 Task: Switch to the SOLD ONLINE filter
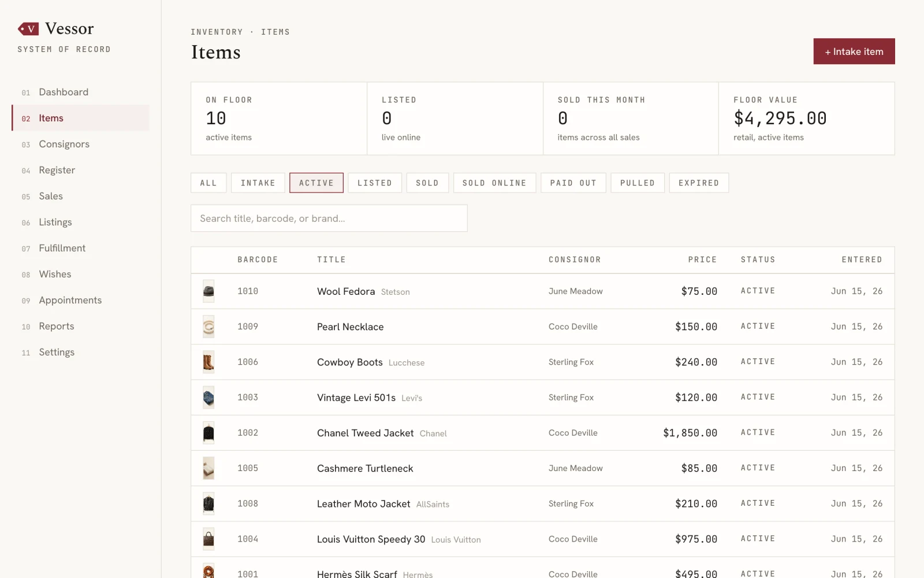tap(494, 183)
